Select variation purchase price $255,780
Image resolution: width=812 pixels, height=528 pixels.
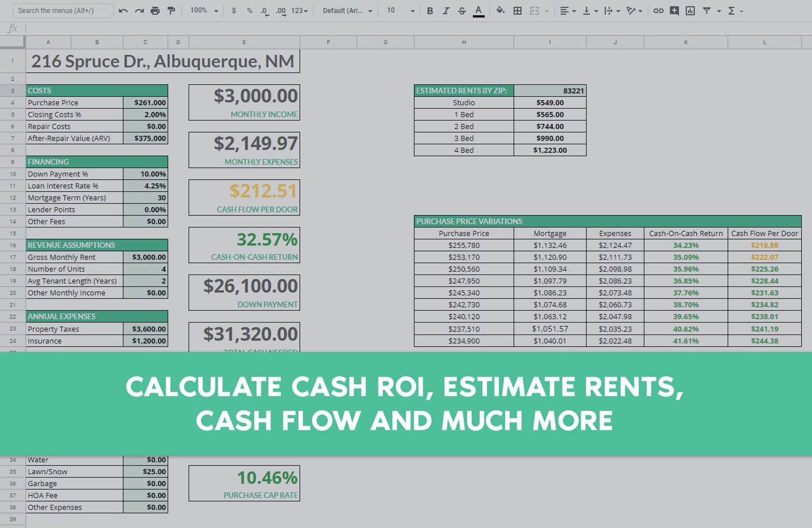pos(464,245)
